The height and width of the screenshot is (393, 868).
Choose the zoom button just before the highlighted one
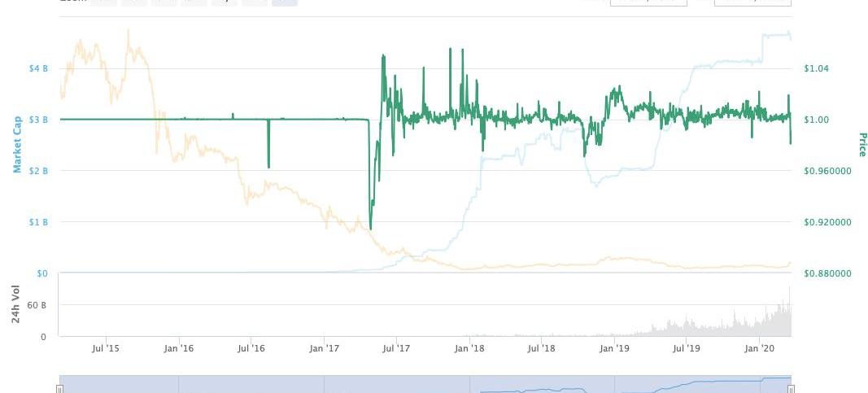tap(255, 2)
